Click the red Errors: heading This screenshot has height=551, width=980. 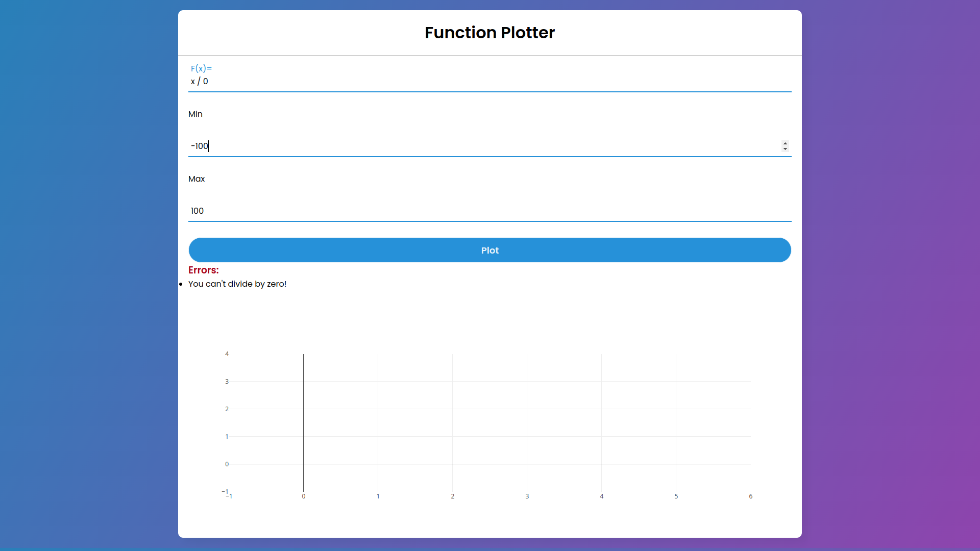(x=203, y=270)
